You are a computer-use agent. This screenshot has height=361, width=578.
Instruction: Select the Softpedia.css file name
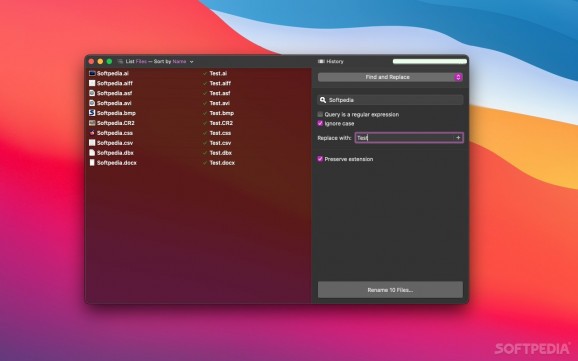[x=115, y=133]
